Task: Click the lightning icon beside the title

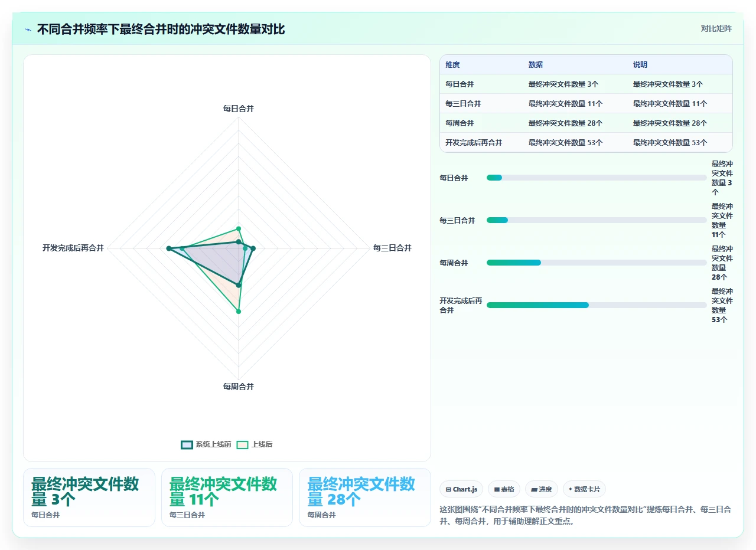Action: coord(28,30)
